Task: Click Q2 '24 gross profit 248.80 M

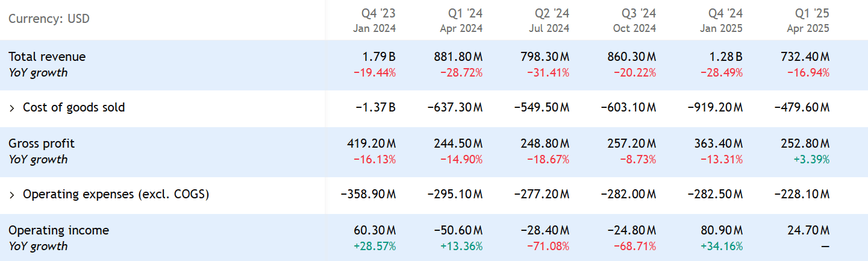Action: click(x=545, y=143)
